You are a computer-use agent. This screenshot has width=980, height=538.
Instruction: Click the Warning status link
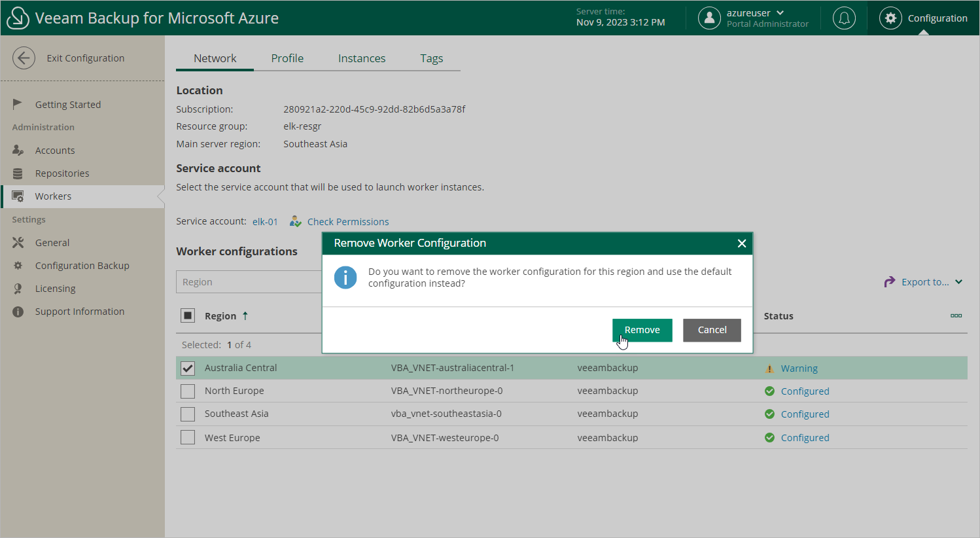tap(799, 368)
